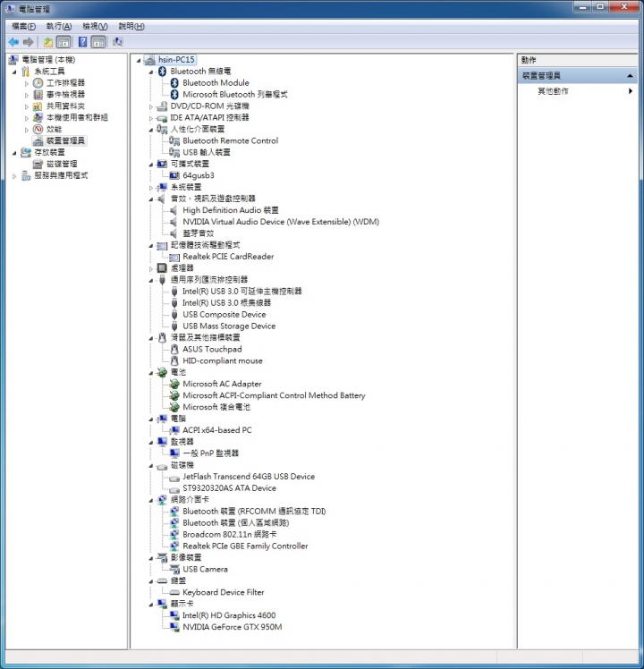Click the 工作排程器 clock icon
Image resolution: width=644 pixels, height=669 pixels.
click(x=38, y=83)
